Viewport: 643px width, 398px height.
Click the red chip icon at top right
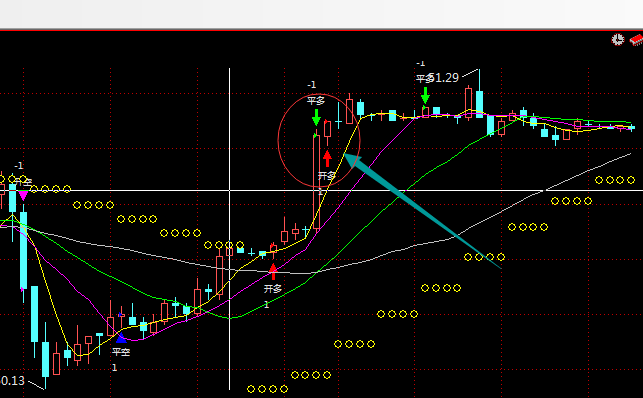tap(636, 40)
